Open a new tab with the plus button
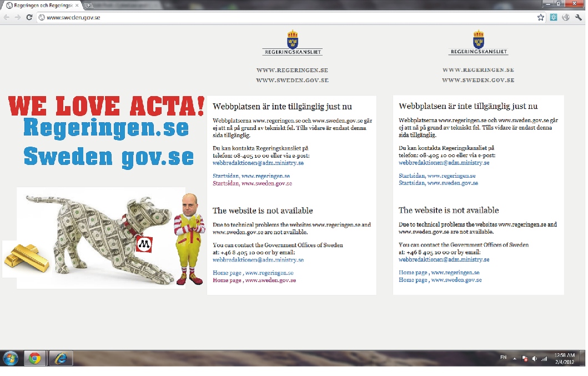Image resolution: width=588 pixels, height=376 pixels. [x=88, y=5]
